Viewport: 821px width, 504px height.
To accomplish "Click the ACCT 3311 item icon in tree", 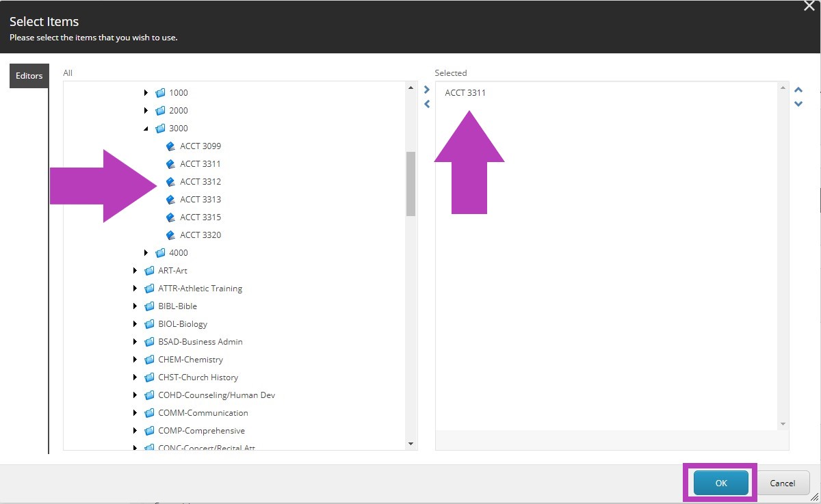I will tap(171, 163).
